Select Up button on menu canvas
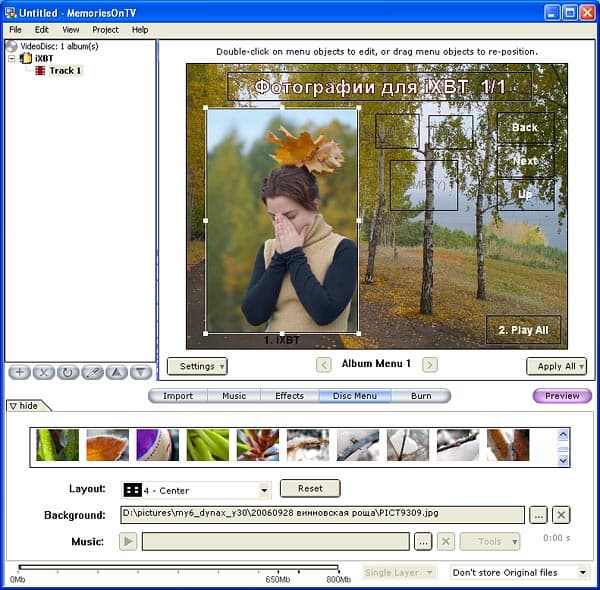The image size is (600, 590). (525, 194)
